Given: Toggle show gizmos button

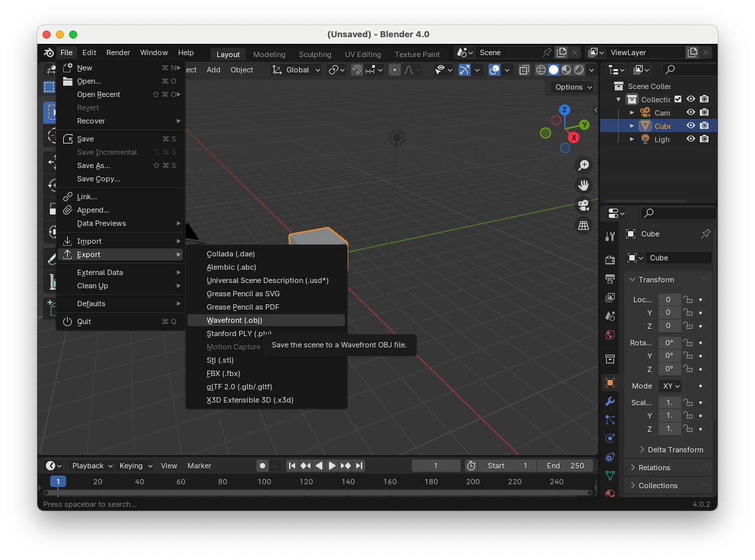Looking at the screenshot, I should click(x=464, y=70).
